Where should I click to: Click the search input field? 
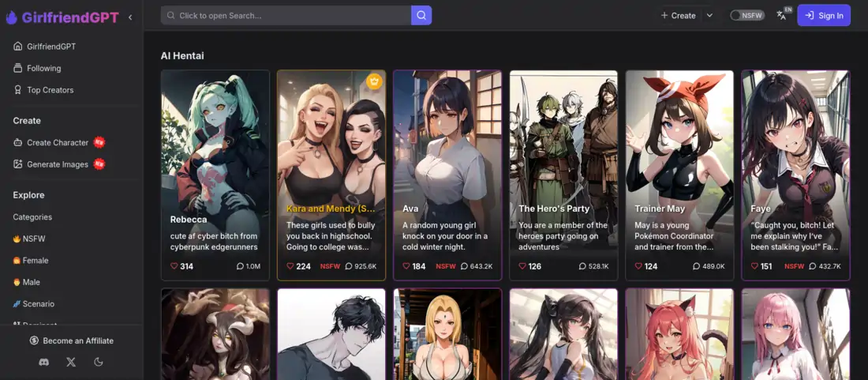[x=286, y=16]
